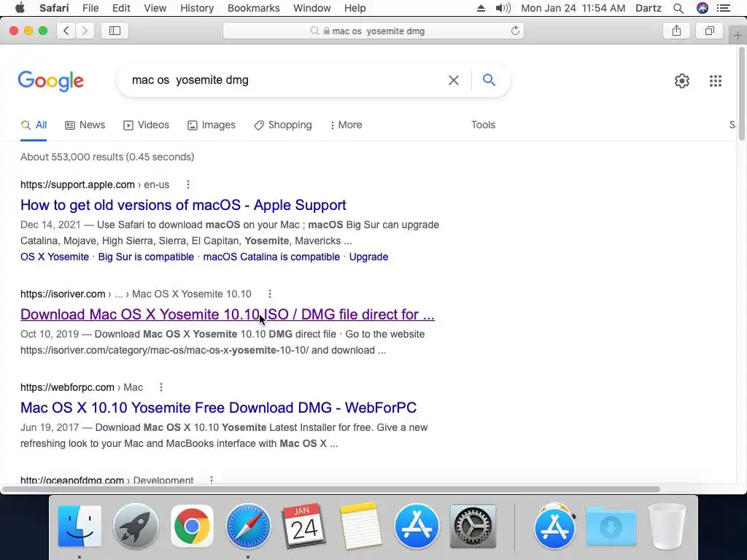Open Mac OS X 10.10 Yosemite WebForPC link
This screenshot has width=747, height=560.
[218, 408]
